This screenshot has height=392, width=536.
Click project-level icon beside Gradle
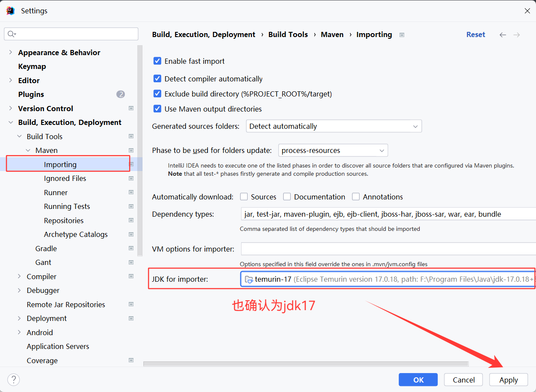coord(131,249)
